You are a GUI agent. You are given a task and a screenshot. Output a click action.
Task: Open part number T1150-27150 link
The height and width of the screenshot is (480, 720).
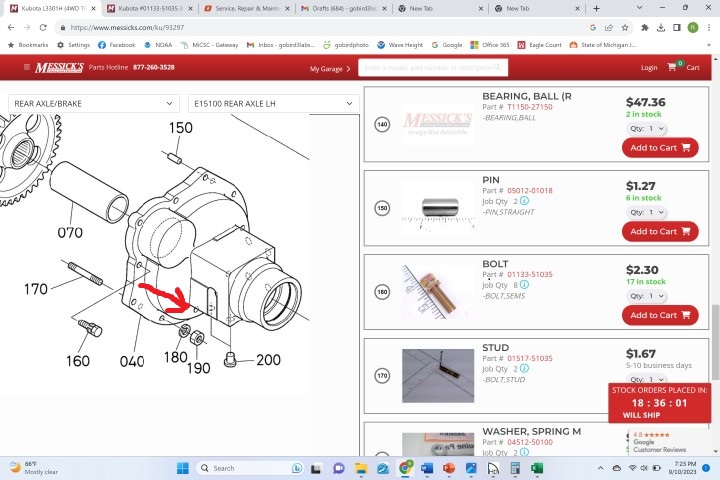click(x=529, y=107)
